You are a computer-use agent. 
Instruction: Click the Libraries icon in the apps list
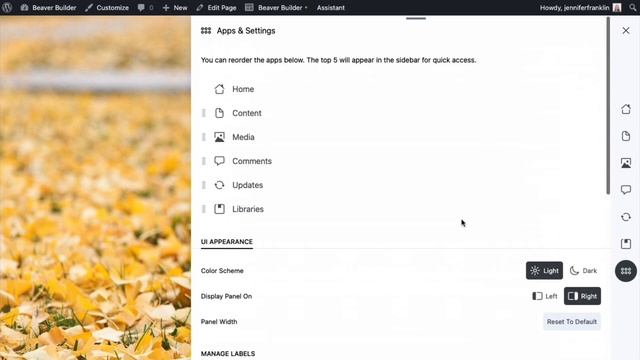219,209
